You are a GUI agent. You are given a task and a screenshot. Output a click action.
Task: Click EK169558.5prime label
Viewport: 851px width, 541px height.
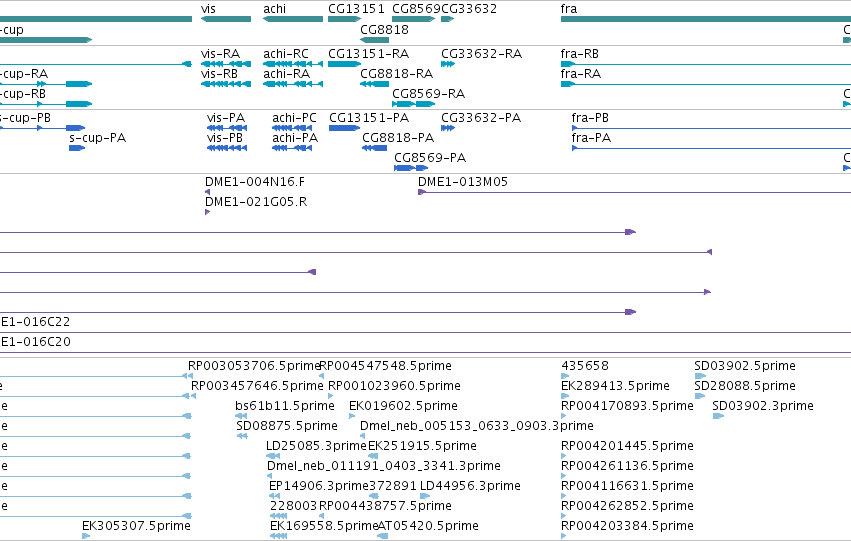324,526
